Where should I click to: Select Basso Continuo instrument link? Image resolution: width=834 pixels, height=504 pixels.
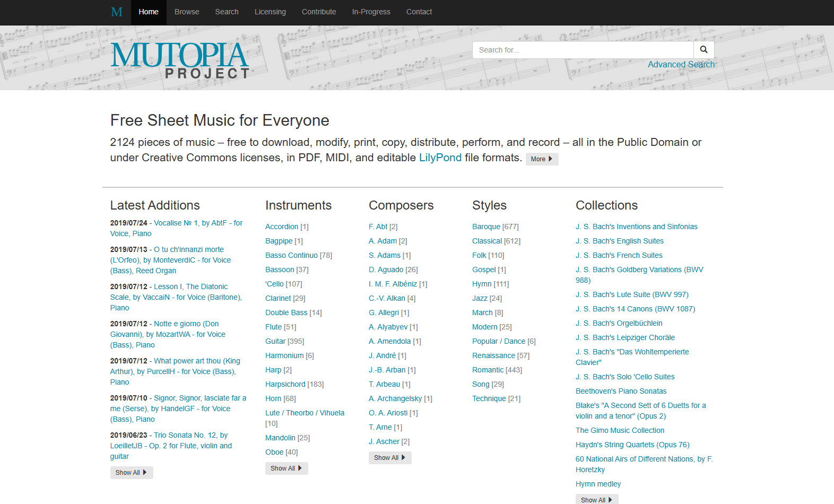291,255
